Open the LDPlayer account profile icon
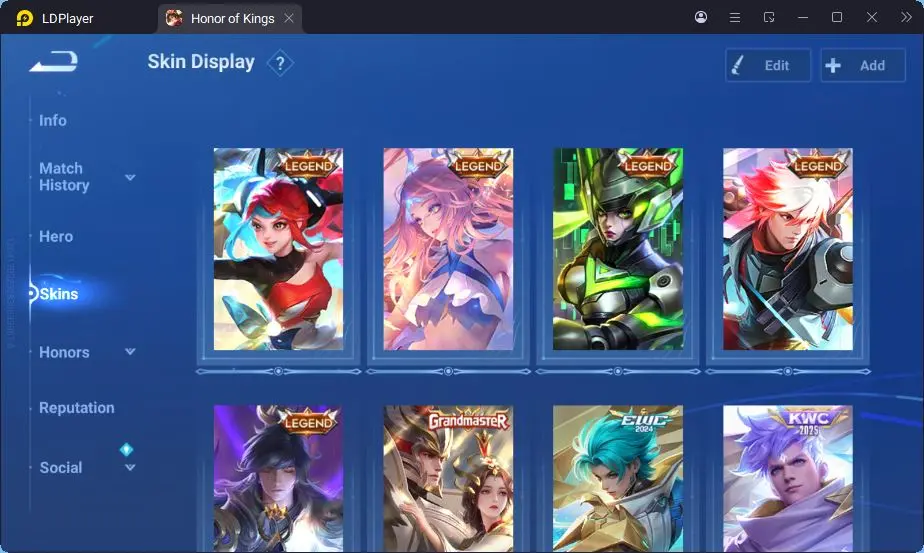 tap(701, 17)
